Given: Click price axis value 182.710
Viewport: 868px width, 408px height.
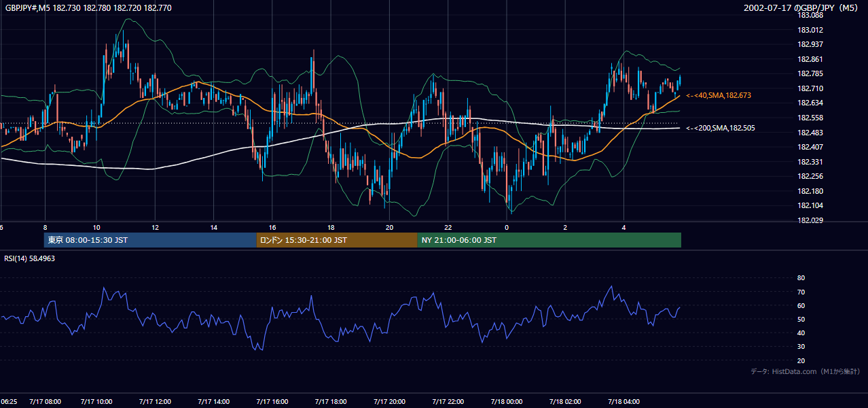Looking at the screenshot, I should coord(810,88).
